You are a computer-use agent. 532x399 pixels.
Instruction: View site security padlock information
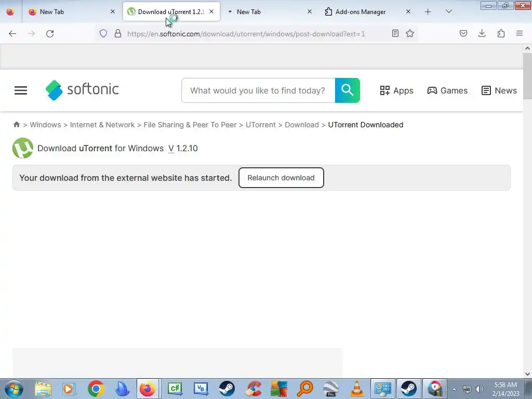118,33
